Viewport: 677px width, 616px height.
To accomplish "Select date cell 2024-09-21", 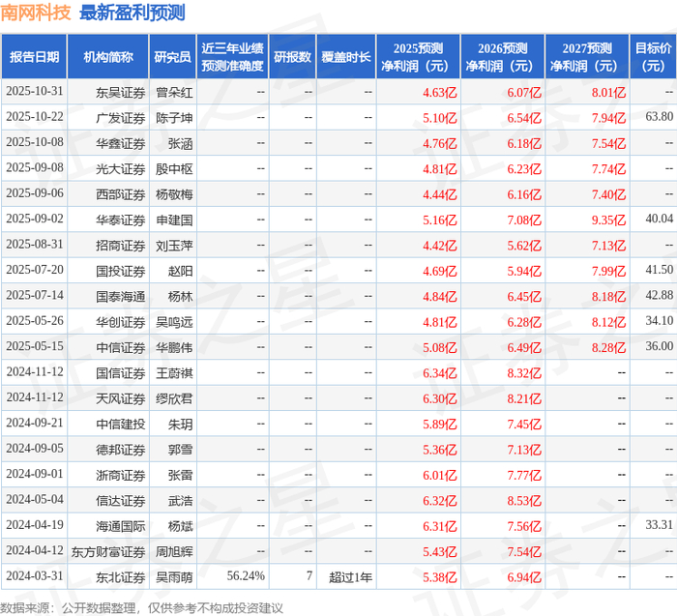I will [x=35, y=423].
